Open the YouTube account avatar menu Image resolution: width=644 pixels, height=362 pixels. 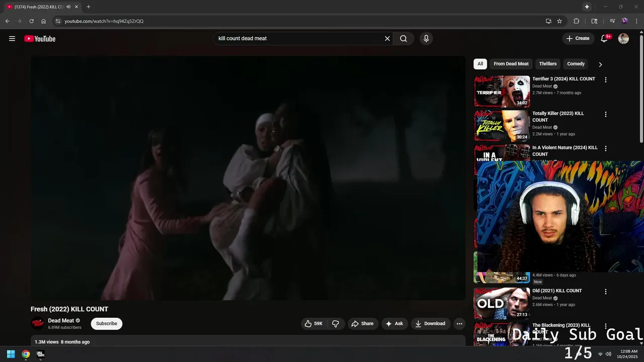pyautogui.click(x=623, y=39)
